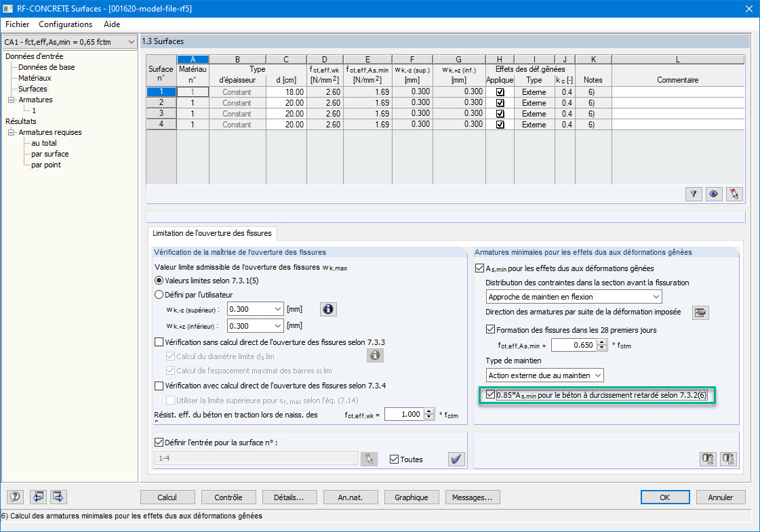The width and height of the screenshot is (760, 532).
Task: Collapse the 'Armatures requises' tree node
Action: (11, 132)
